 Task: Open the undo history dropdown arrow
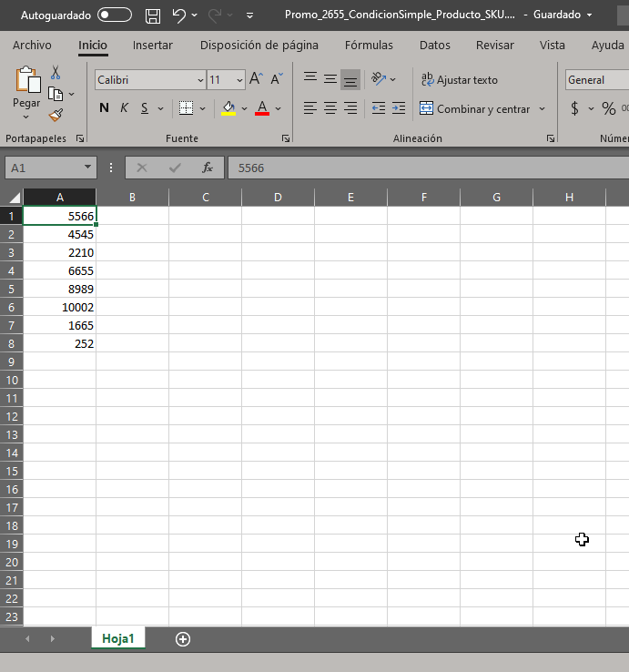(x=194, y=15)
